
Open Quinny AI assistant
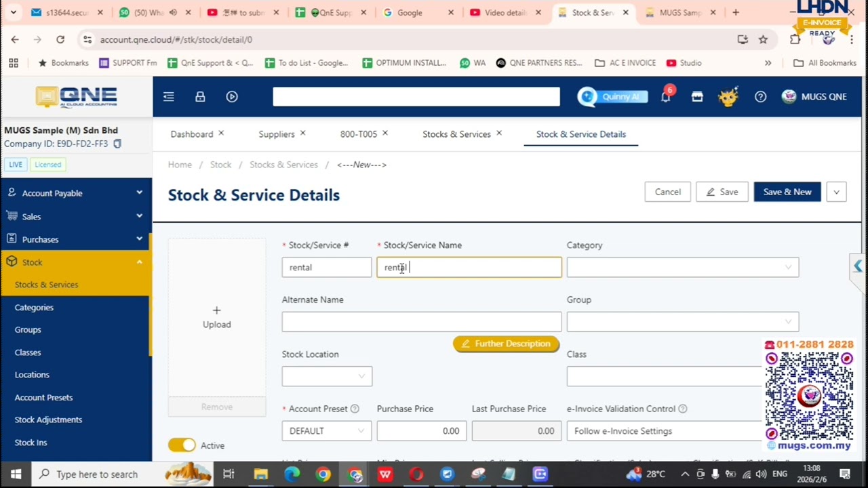(x=612, y=97)
